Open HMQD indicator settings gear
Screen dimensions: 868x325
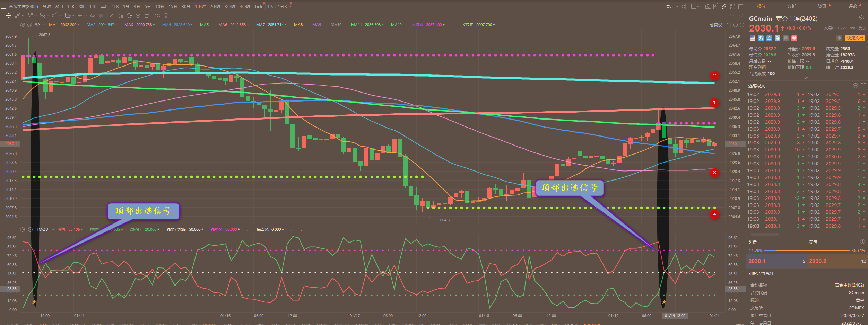(23, 229)
